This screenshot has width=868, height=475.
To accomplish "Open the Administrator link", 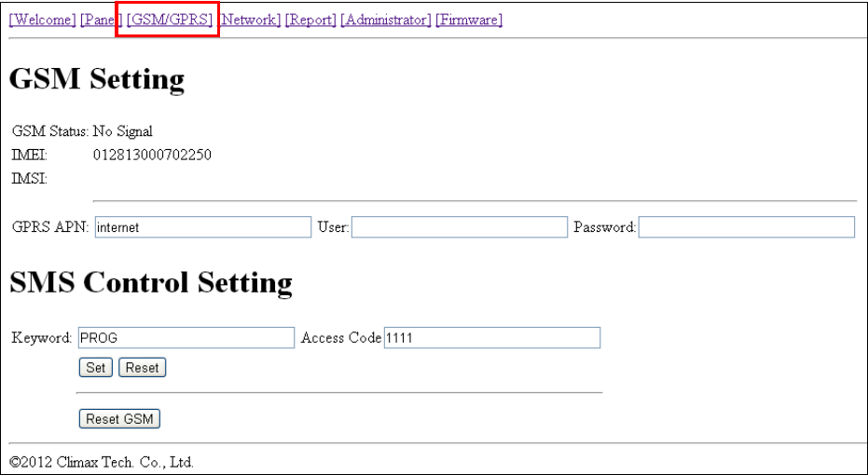I will pos(385,20).
